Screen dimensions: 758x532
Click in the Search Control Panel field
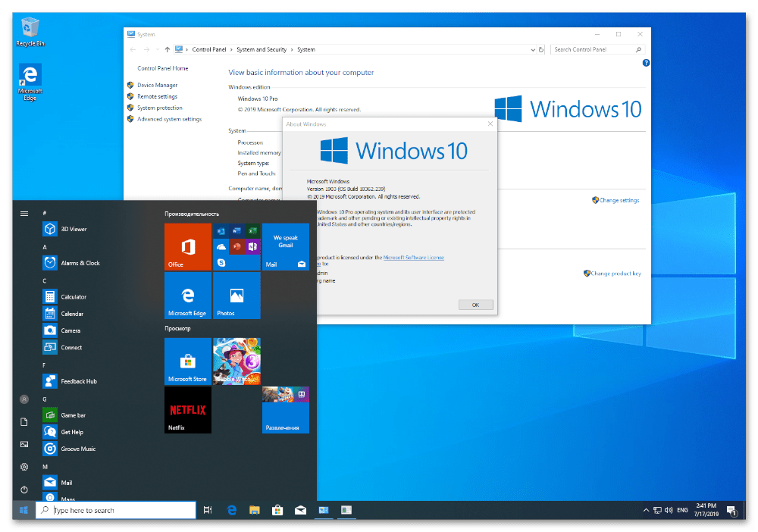[x=595, y=50]
